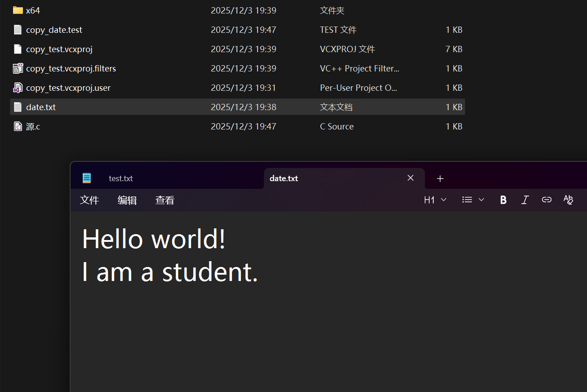The width and height of the screenshot is (587, 392).
Task: Open the 查看 menu in Notepad
Action: tap(165, 200)
